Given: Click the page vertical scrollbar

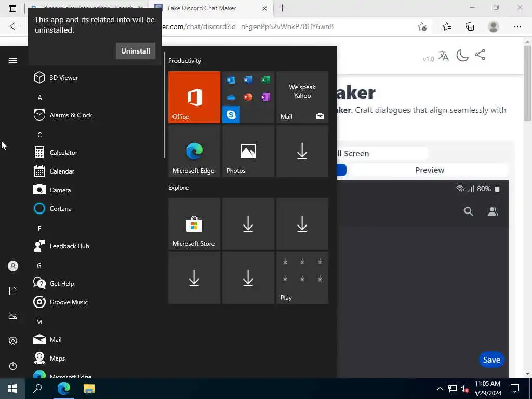Looking at the screenshot, I should [527, 83].
